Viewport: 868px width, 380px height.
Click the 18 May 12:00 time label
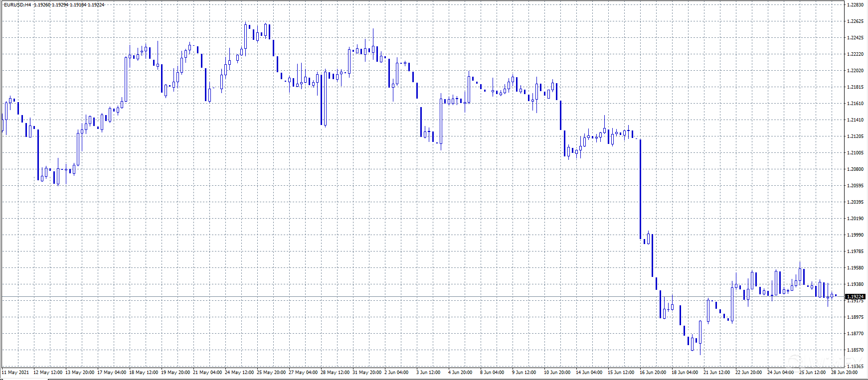[x=144, y=373]
